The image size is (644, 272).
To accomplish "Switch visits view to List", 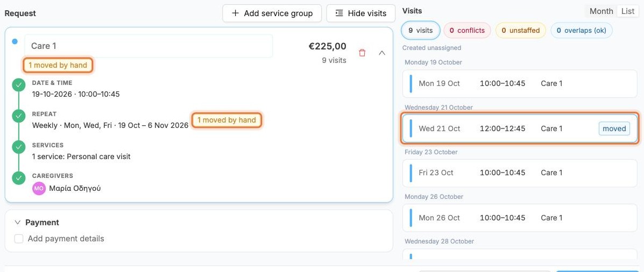I will click(x=627, y=11).
